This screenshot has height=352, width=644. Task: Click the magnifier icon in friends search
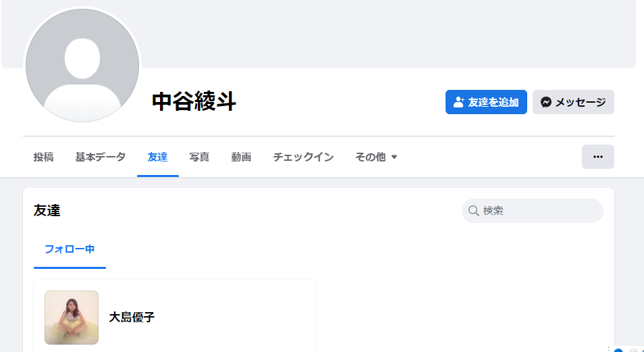474,211
